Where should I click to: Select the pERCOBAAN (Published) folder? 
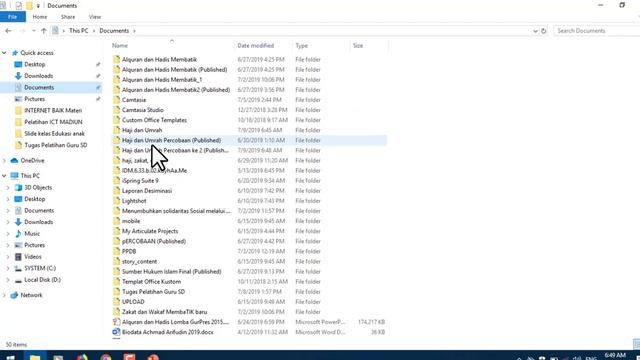154,242
